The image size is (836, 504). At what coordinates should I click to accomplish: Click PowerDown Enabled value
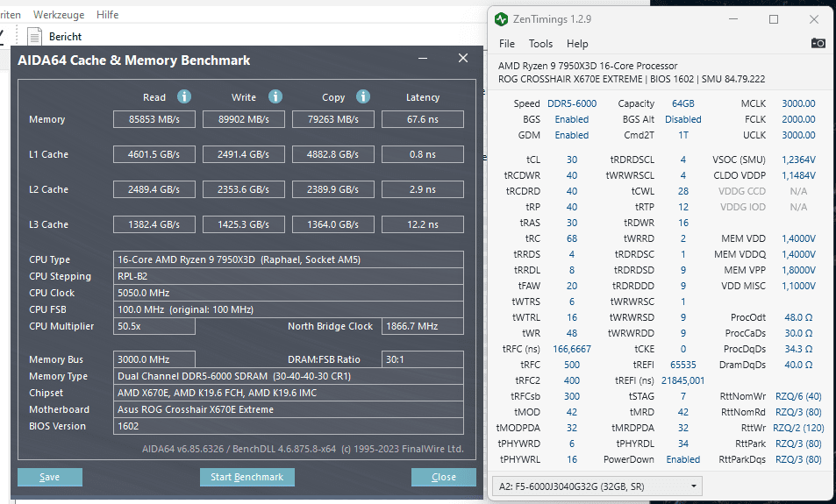tap(683, 459)
